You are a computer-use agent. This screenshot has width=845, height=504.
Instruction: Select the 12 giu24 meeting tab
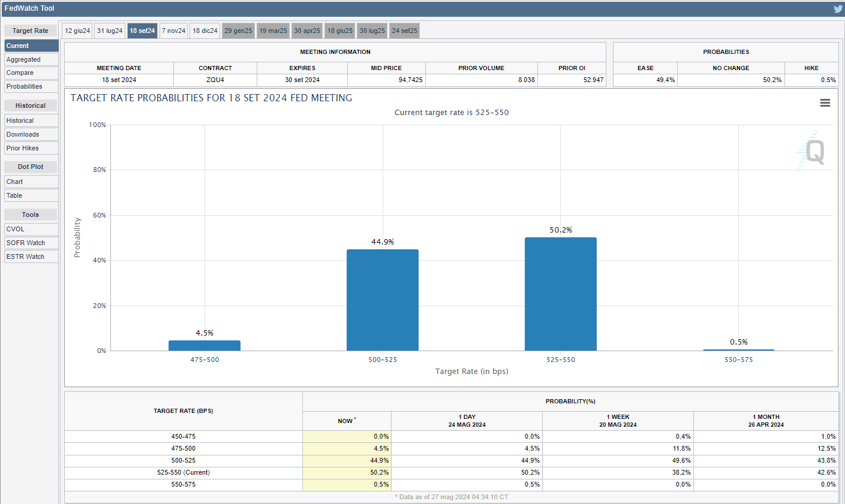click(77, 31)
